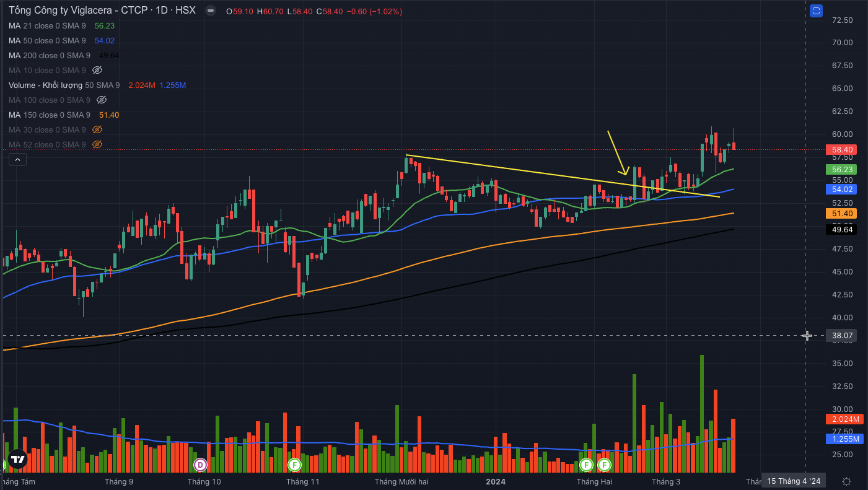Select the MA 200 close indicator legend
The height and width of the screenshot is (490, 868).
tap(50, 55)
